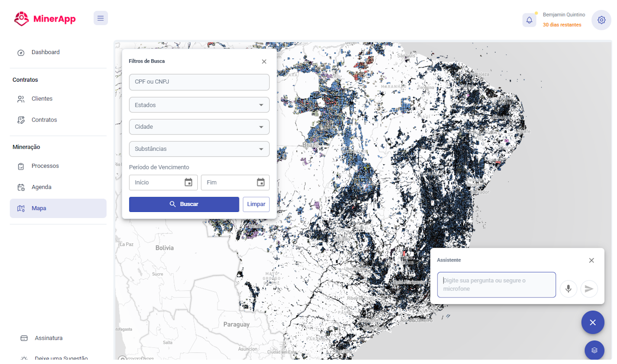Expand the Substâncias dropdown
617x364 pixels.
(199, 149)
